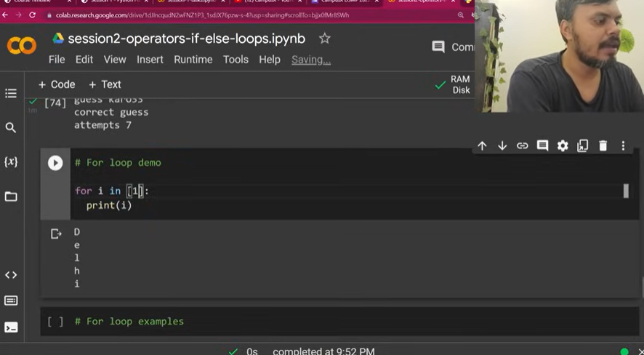Delete the current cell
The image size is (644, 355).
(603, 146)
